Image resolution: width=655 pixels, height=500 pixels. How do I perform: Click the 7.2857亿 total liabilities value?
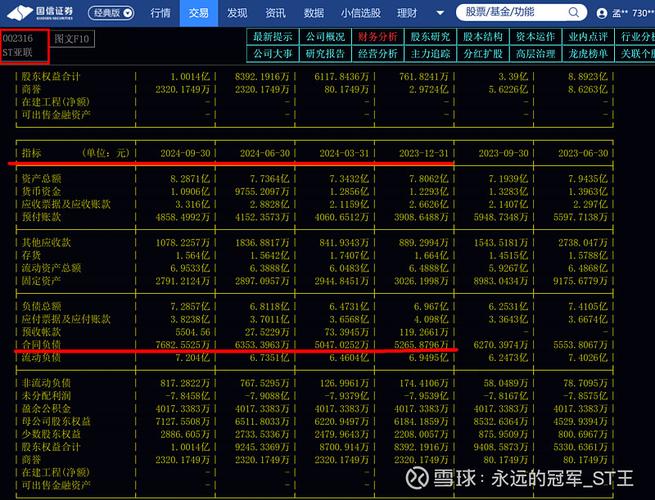190,307
